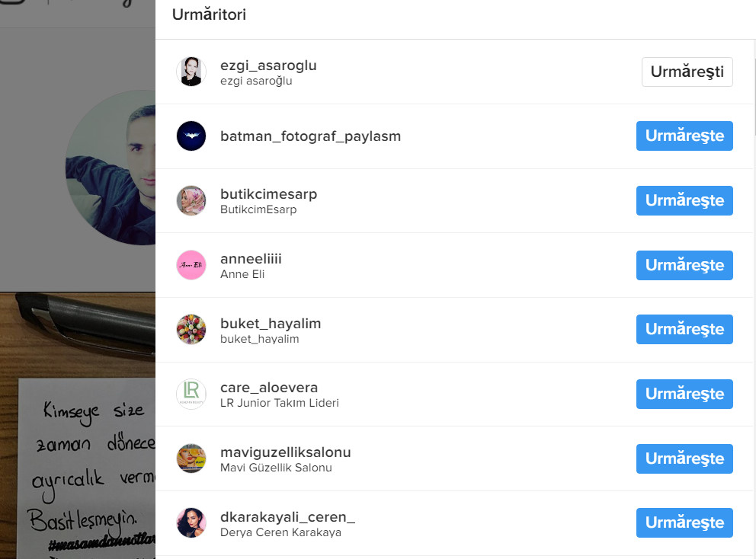Open butikcimesarp headscarf avatar picture
This screenshot has width=756, height=559.
[x=191, y=200]
